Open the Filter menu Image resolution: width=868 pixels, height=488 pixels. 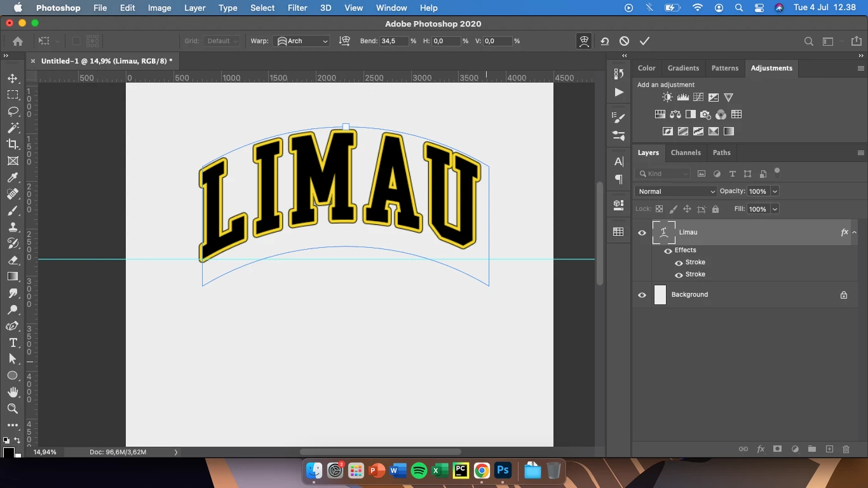(x=297, y=8)
